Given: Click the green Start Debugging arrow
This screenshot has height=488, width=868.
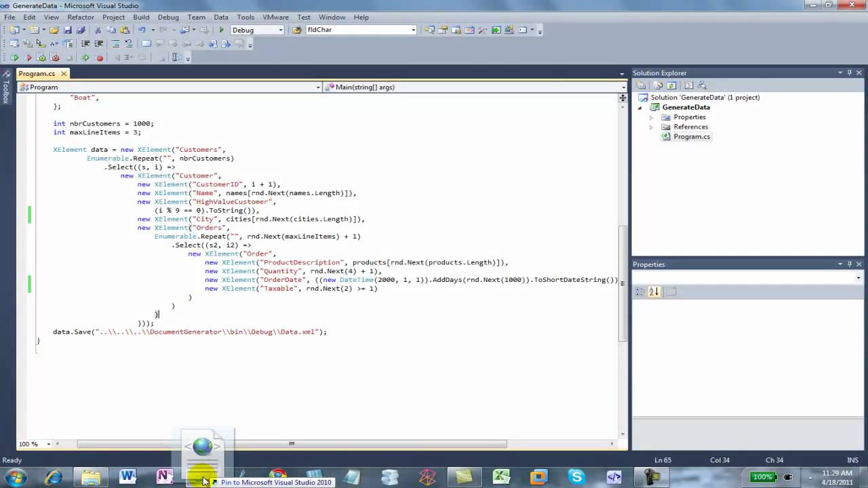Looking at the screenshot, I should [221, 30].
